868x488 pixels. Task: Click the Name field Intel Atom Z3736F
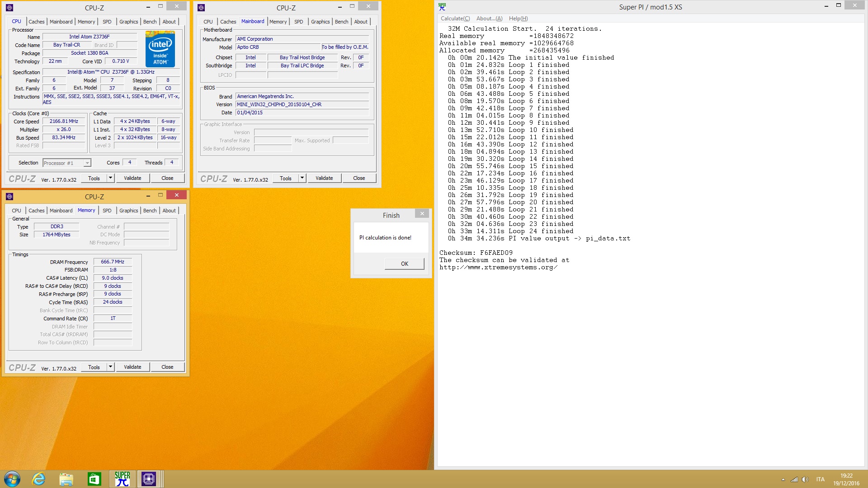pyautogui.click(x=89, y=37)
